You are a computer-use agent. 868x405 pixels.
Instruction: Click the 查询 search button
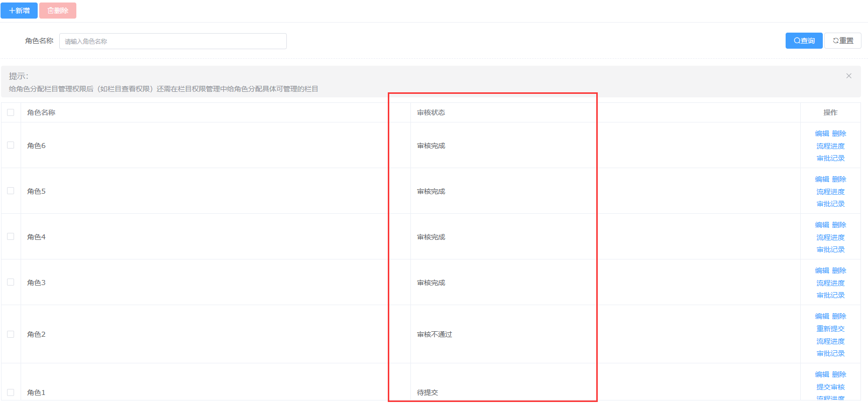(804, 41)
